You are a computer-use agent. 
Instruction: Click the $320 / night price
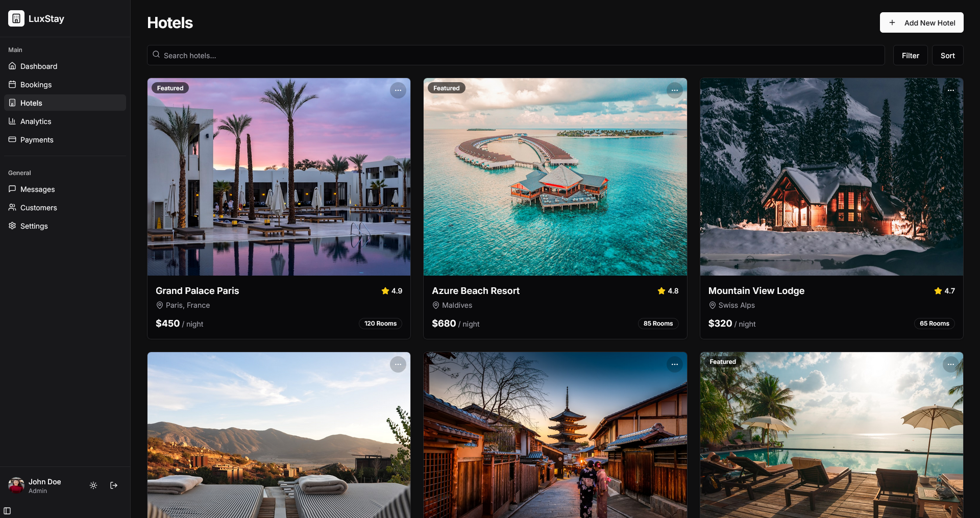click(732, 324)
